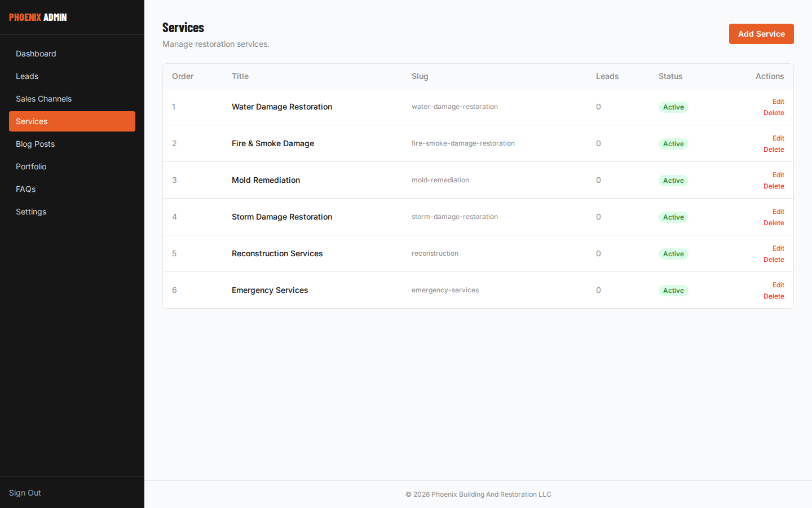Open Sales Channels section

(72, 99)
